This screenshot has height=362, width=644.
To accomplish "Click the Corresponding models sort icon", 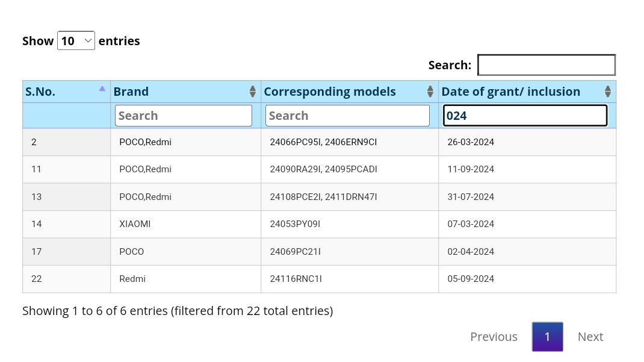I will (430, 92).
